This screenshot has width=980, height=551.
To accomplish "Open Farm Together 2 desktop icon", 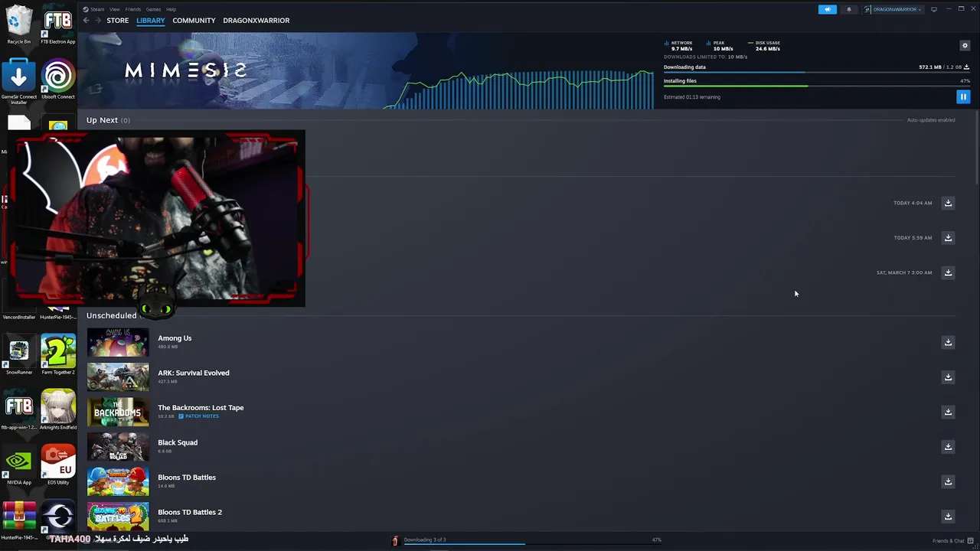I will click(x=58, y=355).
